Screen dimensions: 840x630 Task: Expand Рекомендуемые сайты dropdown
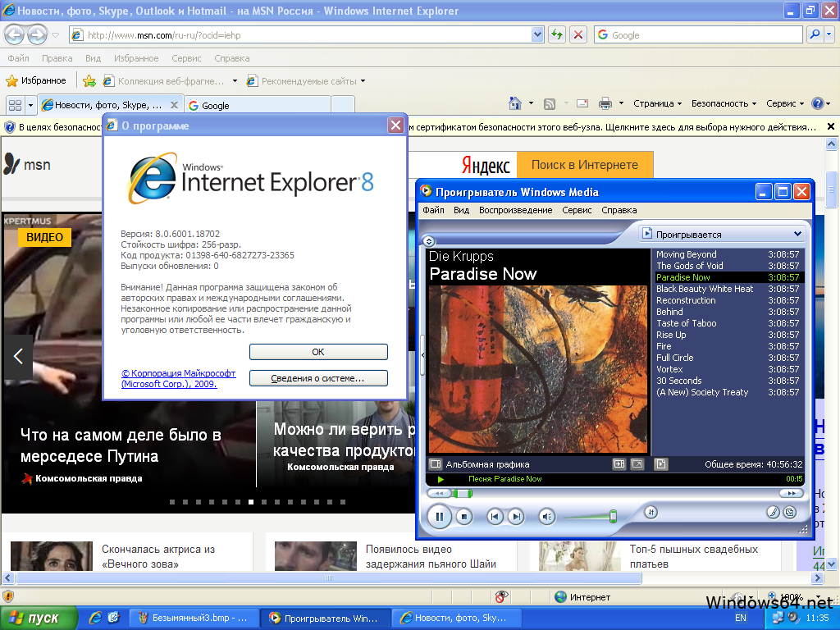tap(363, 81)
